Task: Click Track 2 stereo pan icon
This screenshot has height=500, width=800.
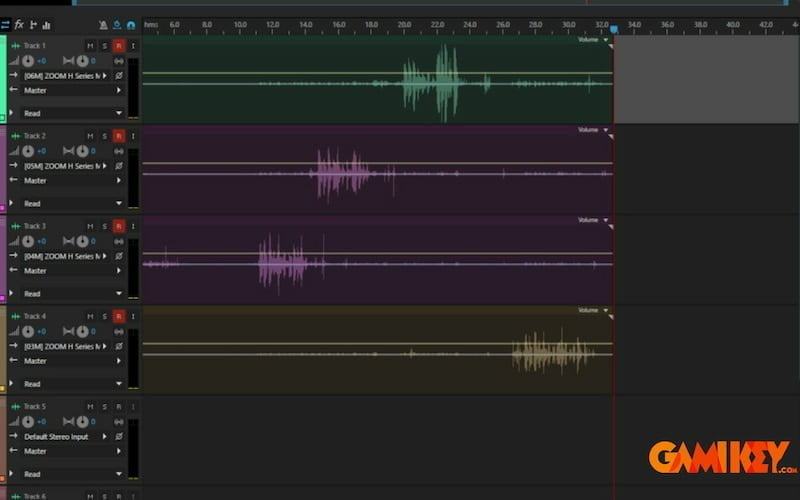Action: [x=68, y=151]
